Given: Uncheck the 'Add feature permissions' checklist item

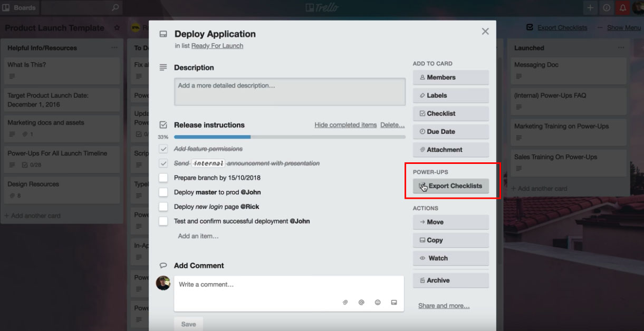Looking at the screenshot, I should pyautogui.click(x=164, y=149).
